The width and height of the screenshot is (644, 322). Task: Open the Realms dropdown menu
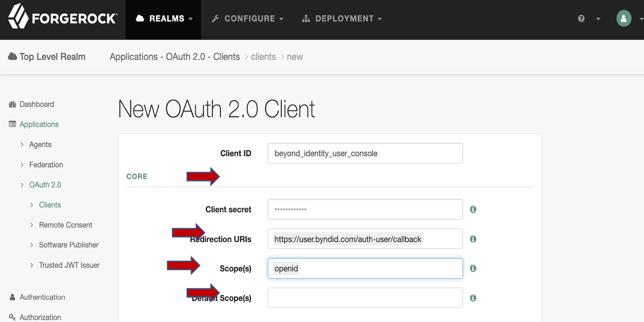pyautogui.click(x=164, y=19)
